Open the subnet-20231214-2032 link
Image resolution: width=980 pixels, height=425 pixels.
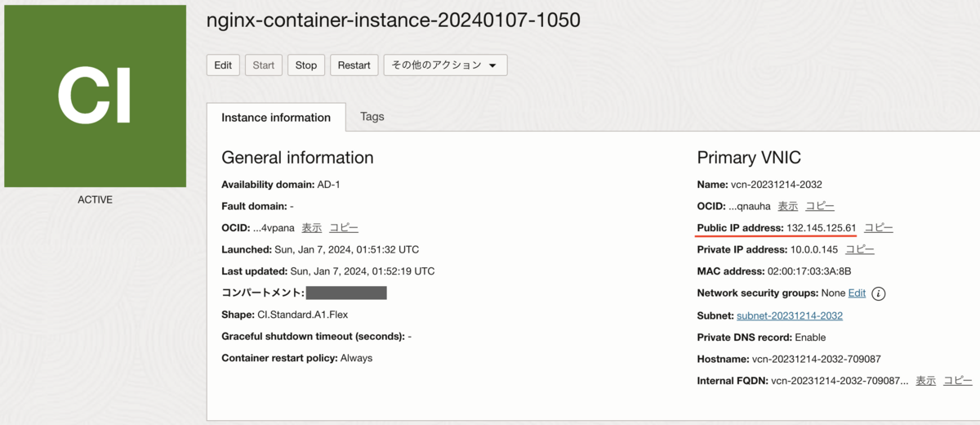(789, 315)
